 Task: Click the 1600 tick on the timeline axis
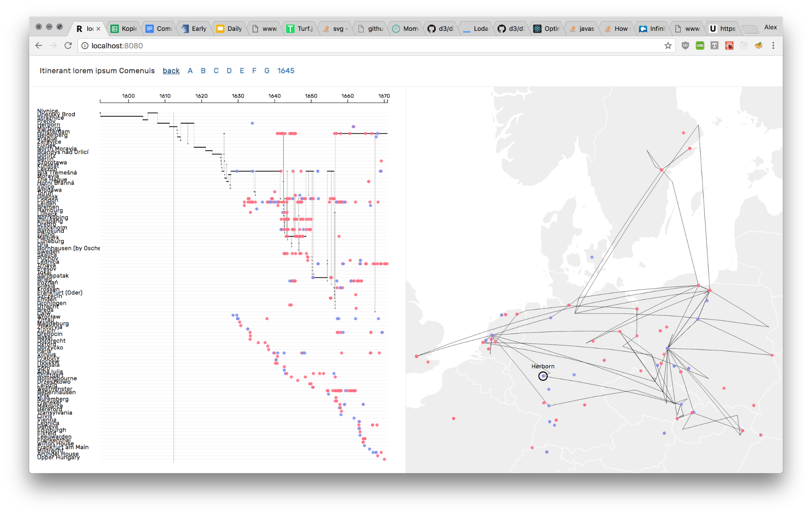(128, 96)
